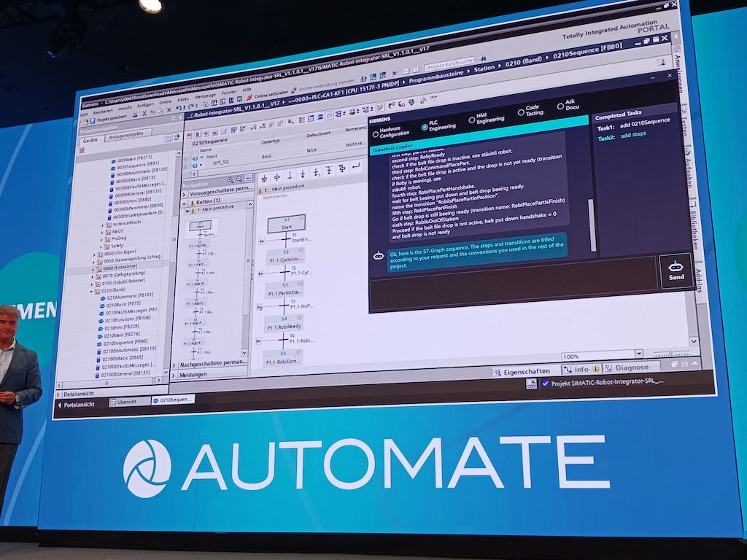Open the 0210Sequen... taskbar tab
747x560 pixels.
click(173, 400)
